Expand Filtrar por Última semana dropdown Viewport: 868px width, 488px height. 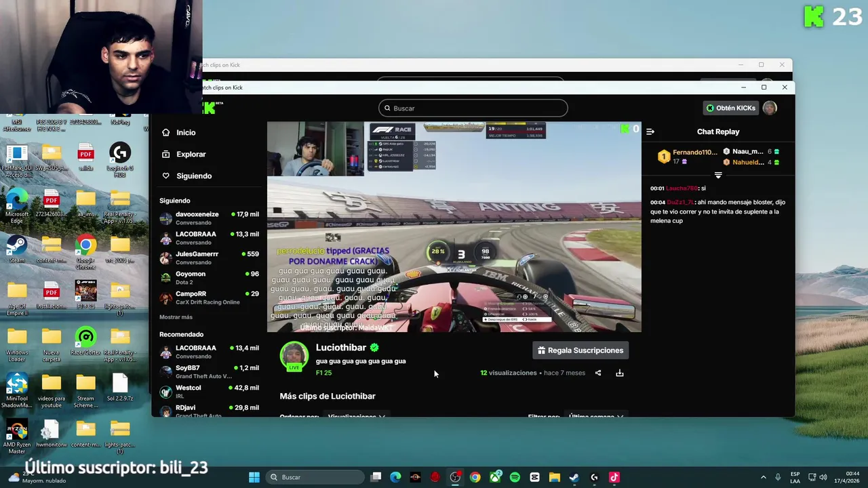[596, 416]
